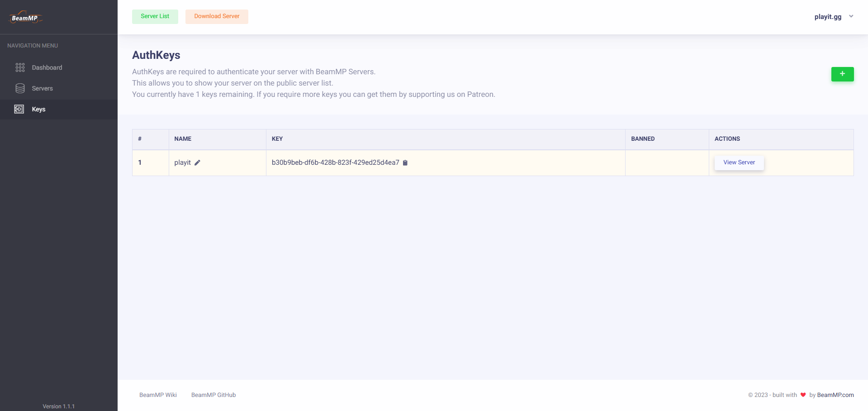Screen dimensions: 868x411
Task: Click the Keys icon in the sidebar
Action: pyautogui.click(x=19, y=109)
